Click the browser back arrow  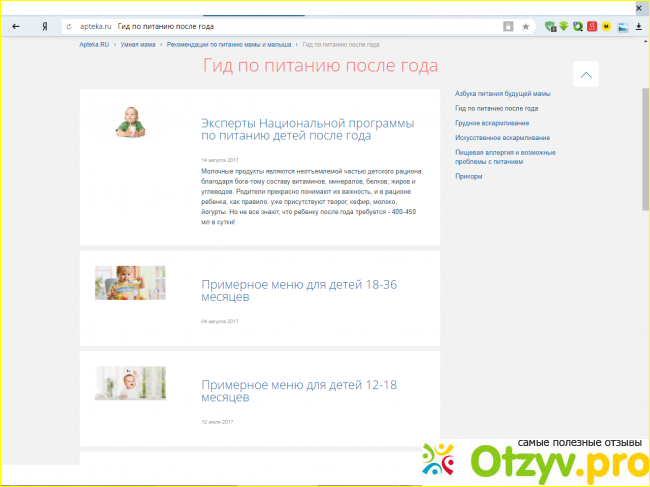[x=15, y=26]
